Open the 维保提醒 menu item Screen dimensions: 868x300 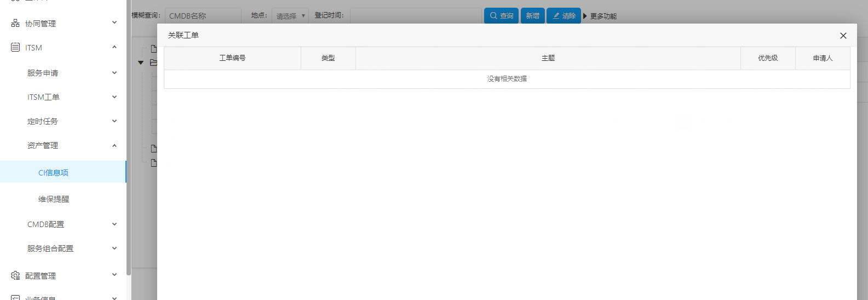[x=54, y=199]
